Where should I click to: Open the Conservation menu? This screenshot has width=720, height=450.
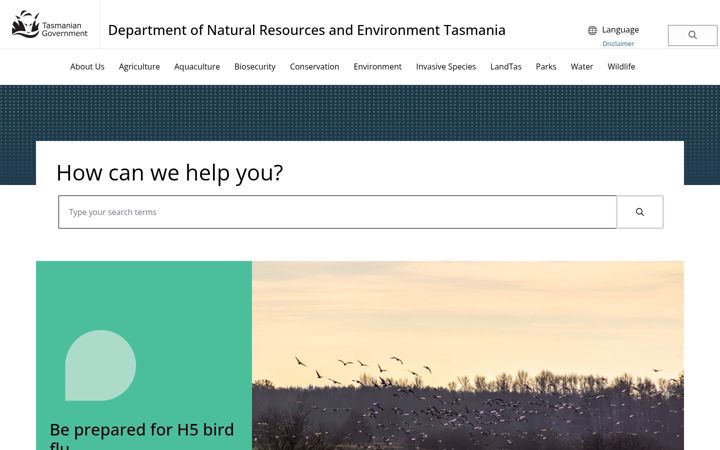pos(315,67)
